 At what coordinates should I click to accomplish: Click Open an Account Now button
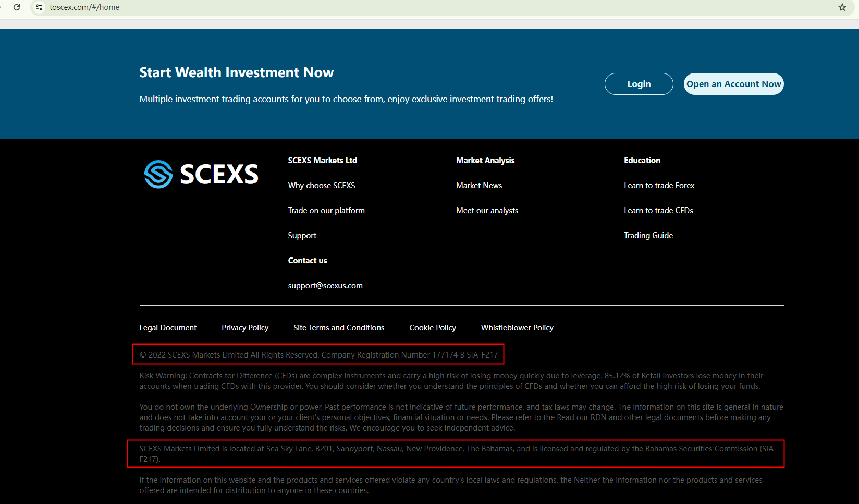pos(734,84)
